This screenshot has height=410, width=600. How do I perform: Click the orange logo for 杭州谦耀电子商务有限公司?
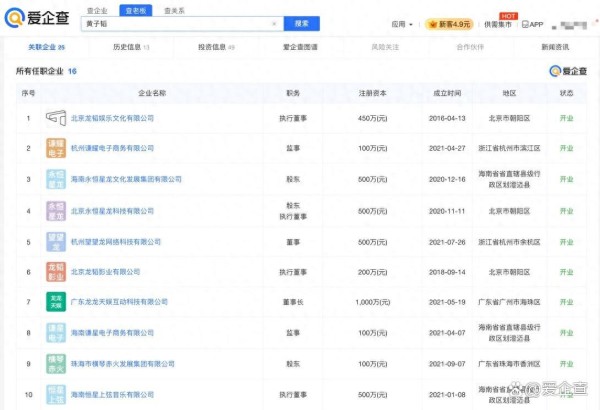(56, 148)
